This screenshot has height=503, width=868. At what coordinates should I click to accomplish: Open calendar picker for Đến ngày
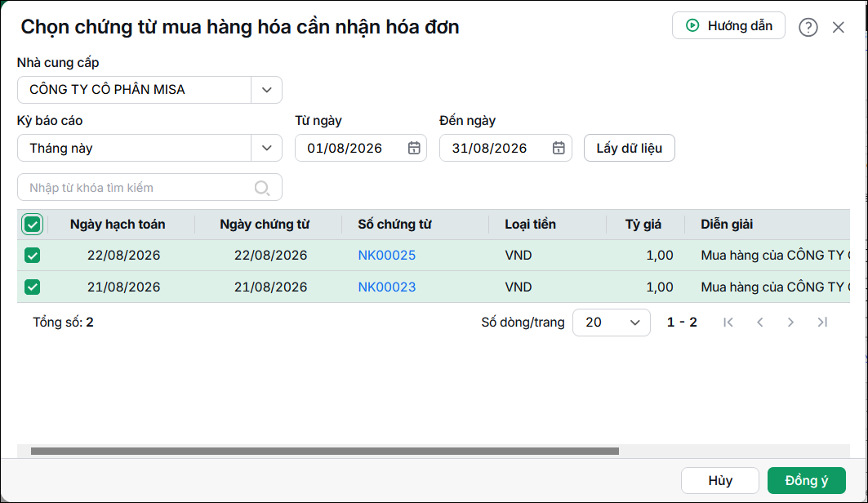coord(559,148)
